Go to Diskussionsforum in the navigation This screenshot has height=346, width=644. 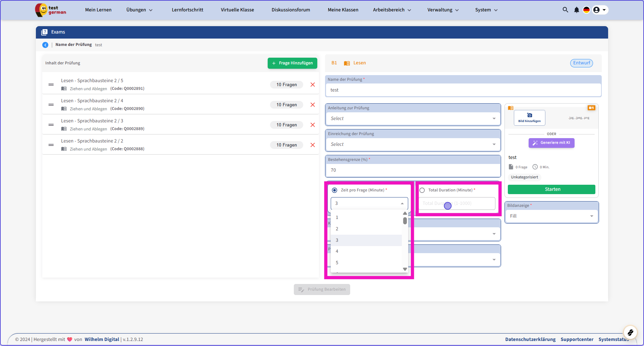[x=290, y=10]
